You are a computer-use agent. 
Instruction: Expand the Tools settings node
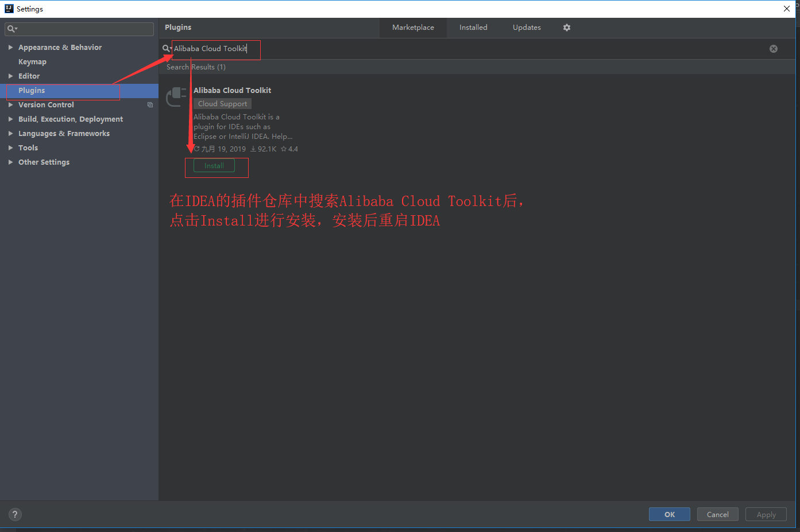[10, 148]
